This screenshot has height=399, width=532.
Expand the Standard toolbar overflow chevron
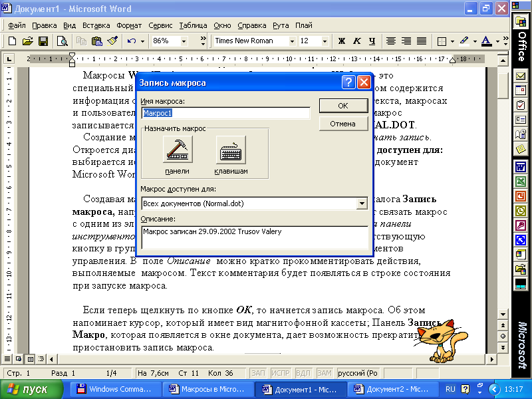click(203, 41)
